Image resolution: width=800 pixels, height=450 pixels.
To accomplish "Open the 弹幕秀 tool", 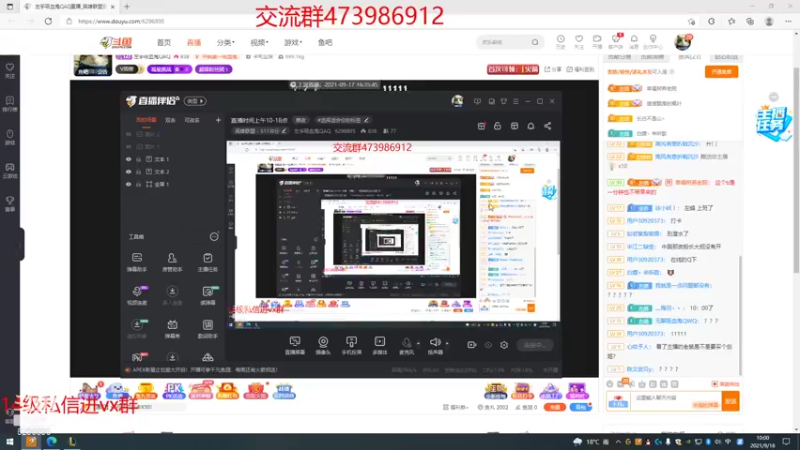I will 172,329.
